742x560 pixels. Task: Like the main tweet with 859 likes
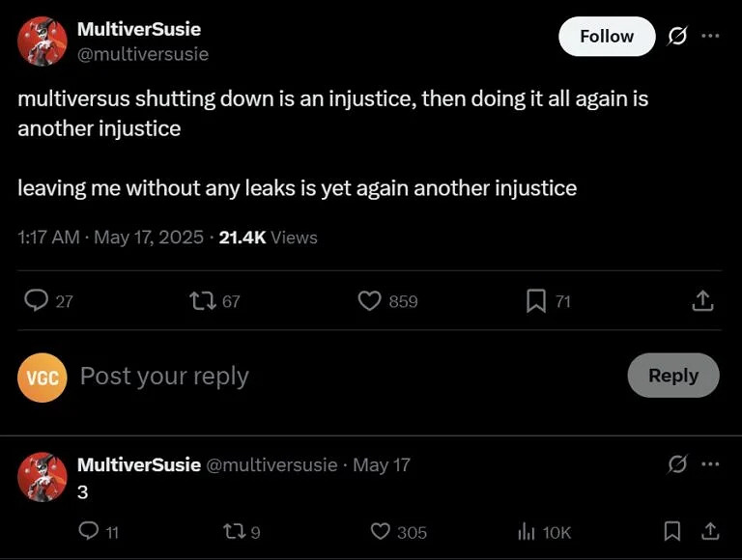tap(370, 301)
